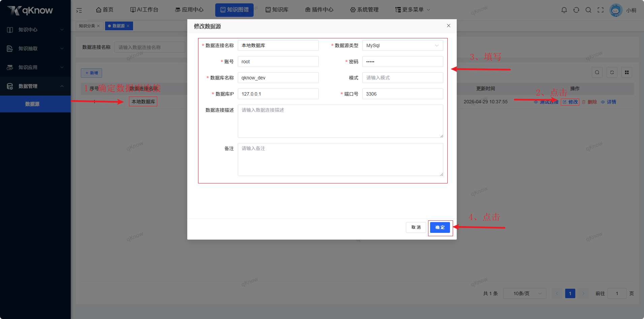644x319 pixels.
Task: Click 确定 button in dialog
Action: coord(440,227)
